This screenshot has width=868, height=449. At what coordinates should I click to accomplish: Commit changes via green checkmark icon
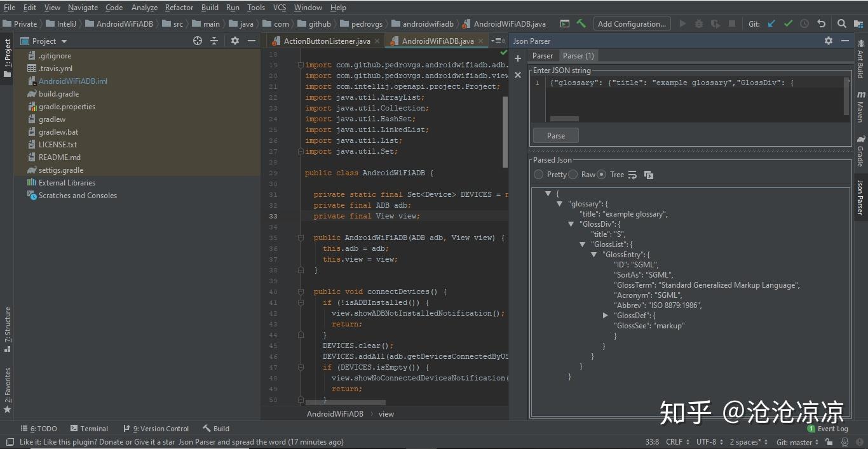click(788, 23)
